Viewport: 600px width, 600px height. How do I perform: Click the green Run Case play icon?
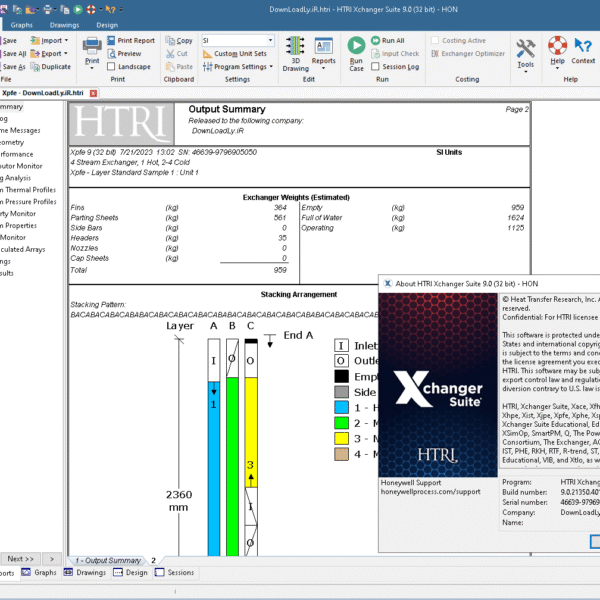pos(356,46)
